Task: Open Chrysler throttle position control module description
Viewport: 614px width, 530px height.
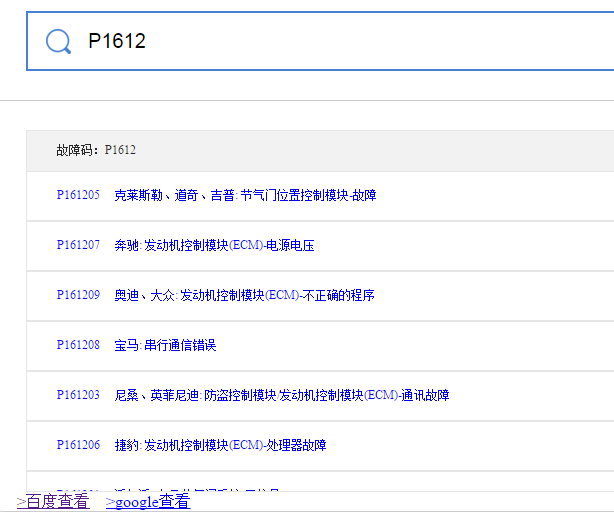Action: click(x=245, y=195)
